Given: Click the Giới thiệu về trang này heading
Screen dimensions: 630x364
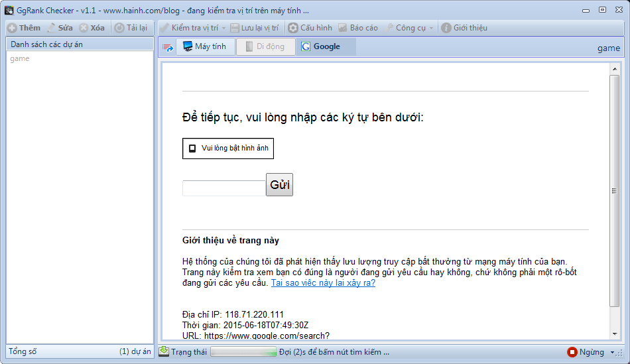Looking at the screenshot, I should click(x=231, y=241).
